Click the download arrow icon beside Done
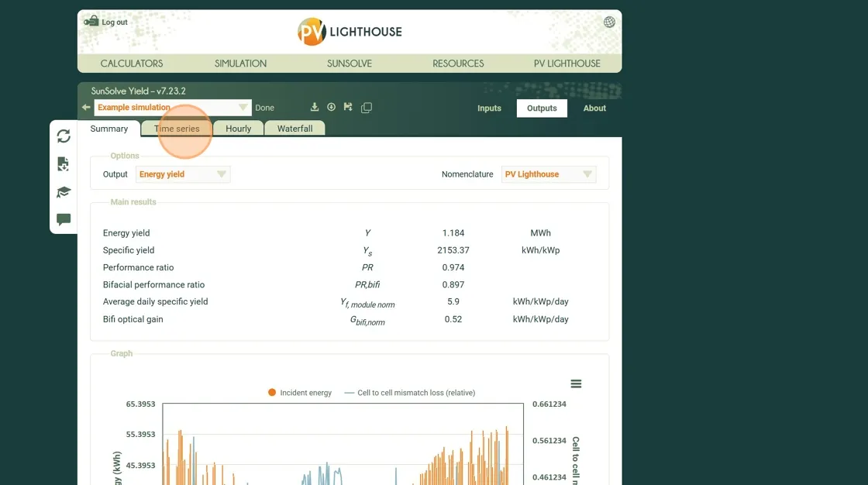Viewport: 868px width, 485px height. click(315, 108)
